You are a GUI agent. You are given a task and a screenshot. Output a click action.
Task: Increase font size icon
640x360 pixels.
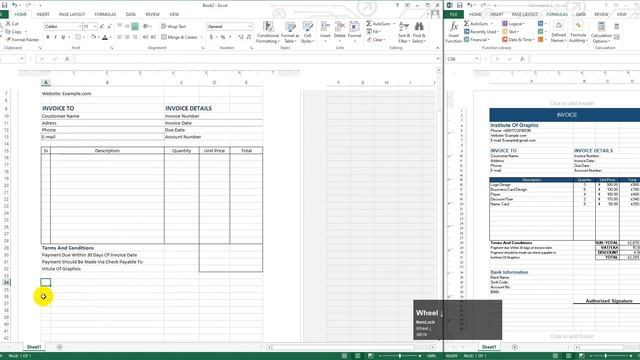[102, 27]
